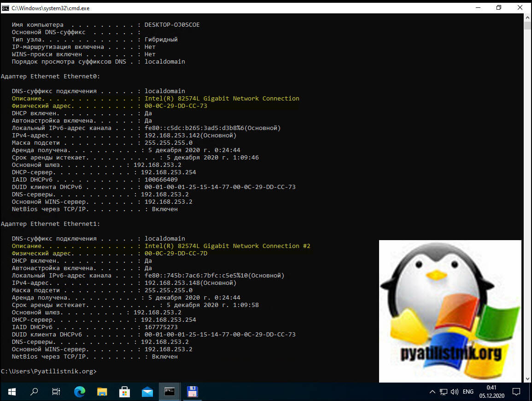Open the network tray icon

(x=444, y=392)
